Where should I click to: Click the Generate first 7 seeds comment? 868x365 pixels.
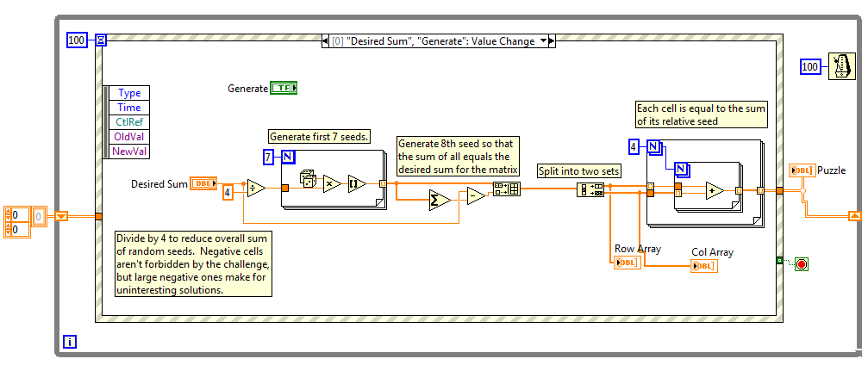[319, 137]
